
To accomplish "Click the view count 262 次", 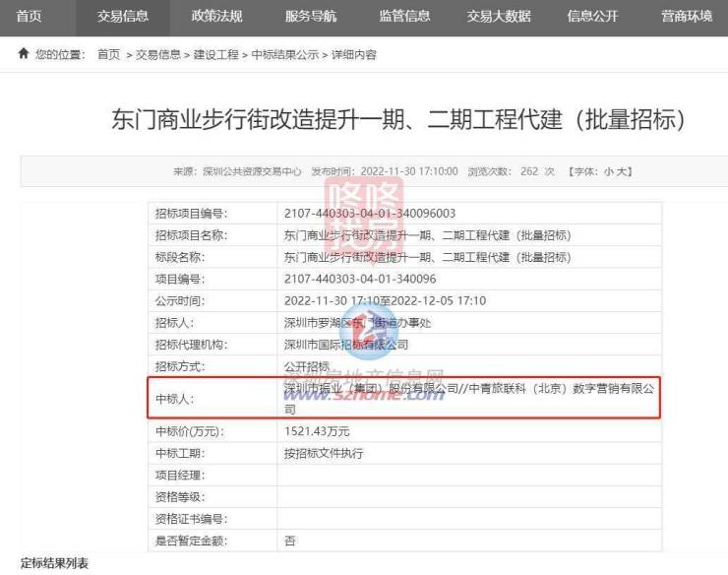I will [x=537, y=171].
